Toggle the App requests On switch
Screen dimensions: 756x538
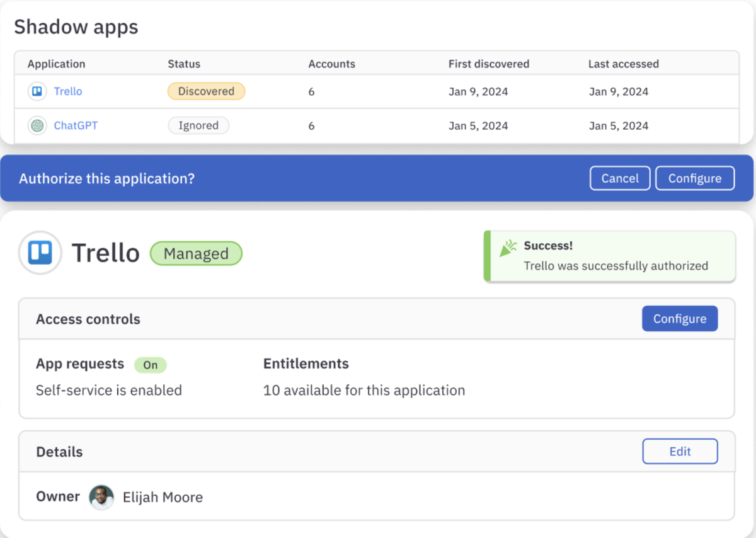[x=151, y=365]
